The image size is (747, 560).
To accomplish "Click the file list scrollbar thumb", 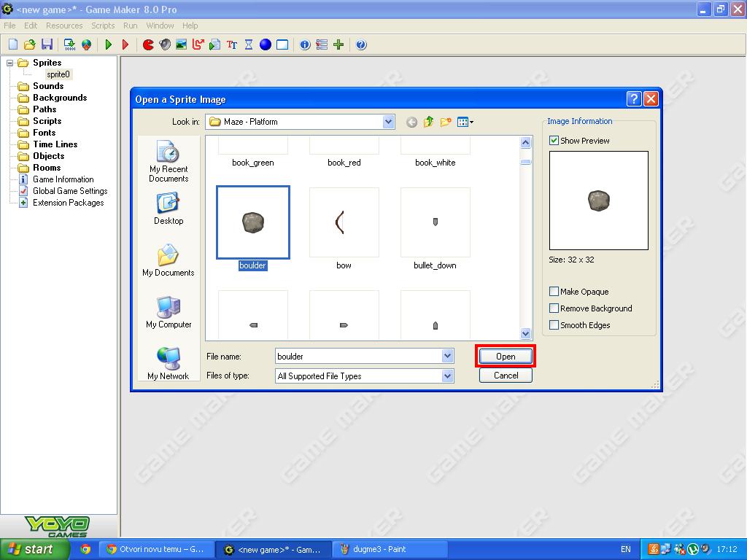I will [x=525, y=162].
